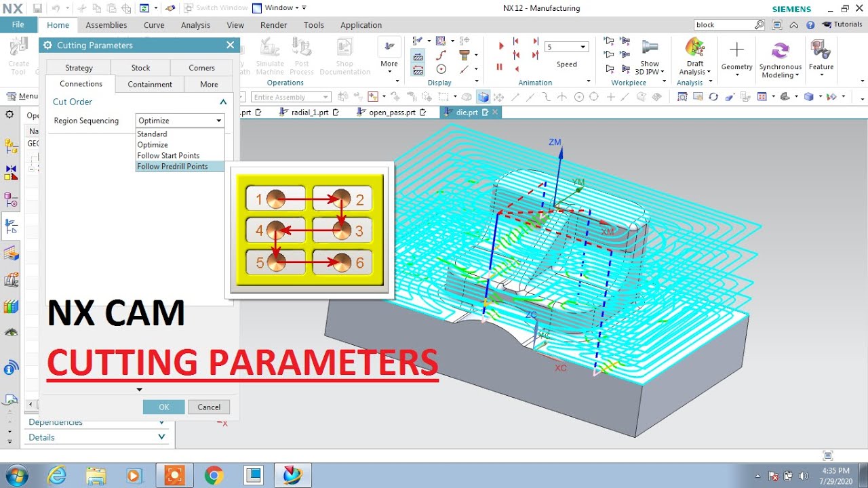The width and height of the screenshot is (868, 488).
Task: Open the Tutorials link
Action: tap(842, 24)
